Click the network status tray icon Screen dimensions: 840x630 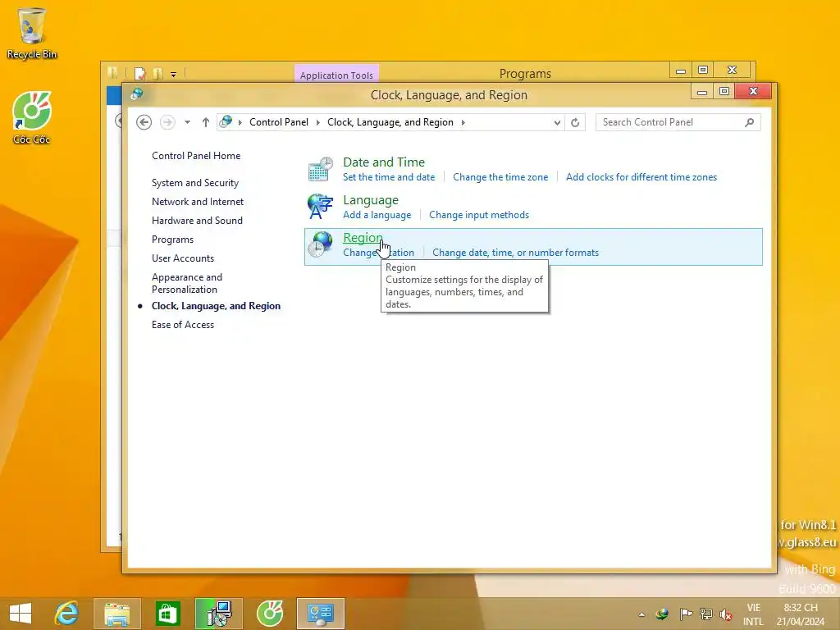click(x=706, y=614)
